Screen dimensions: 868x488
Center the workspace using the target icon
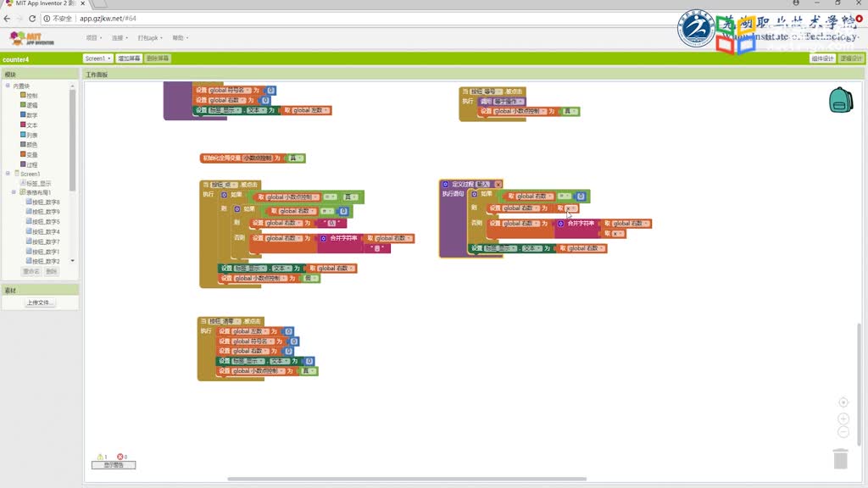(x=843, y=402)
